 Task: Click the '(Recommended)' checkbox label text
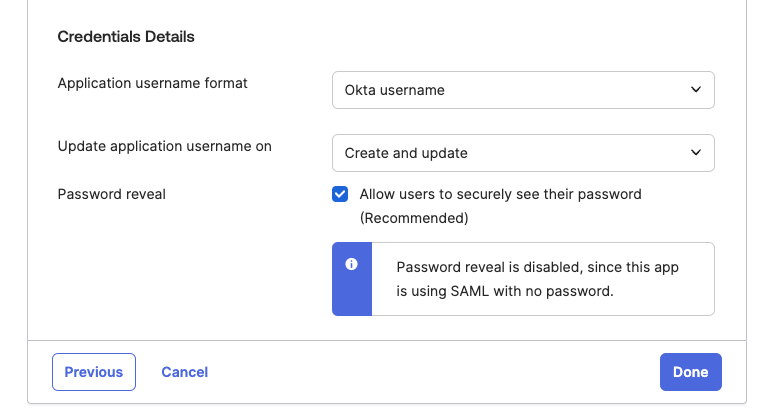(x=414, y=217)
